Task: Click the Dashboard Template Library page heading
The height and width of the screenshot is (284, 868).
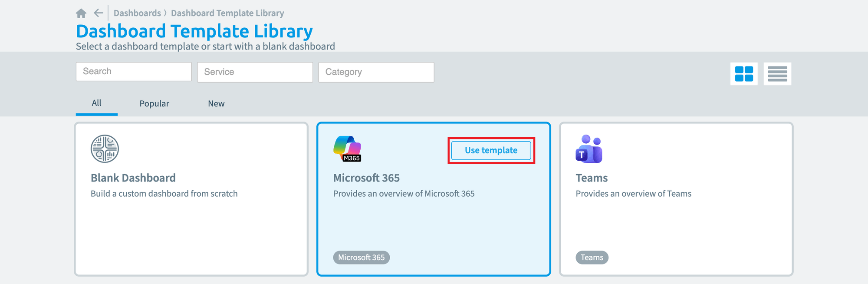Action: tap(194, 31)
